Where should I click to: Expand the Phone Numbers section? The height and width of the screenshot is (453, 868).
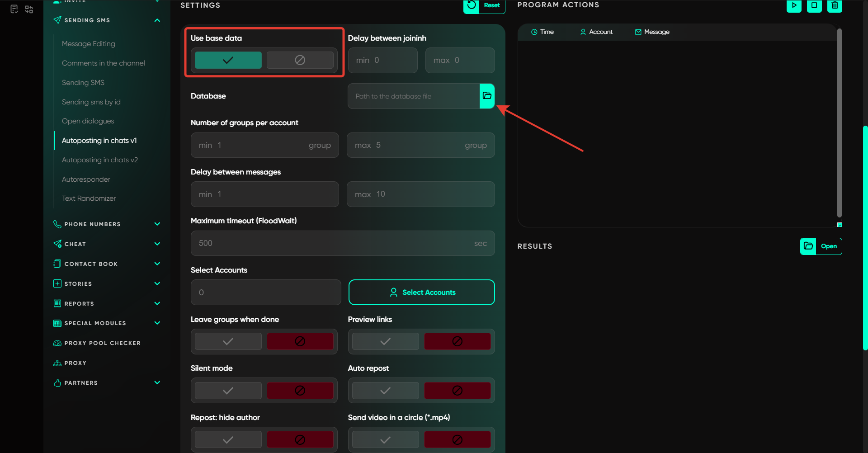(157, 224)
